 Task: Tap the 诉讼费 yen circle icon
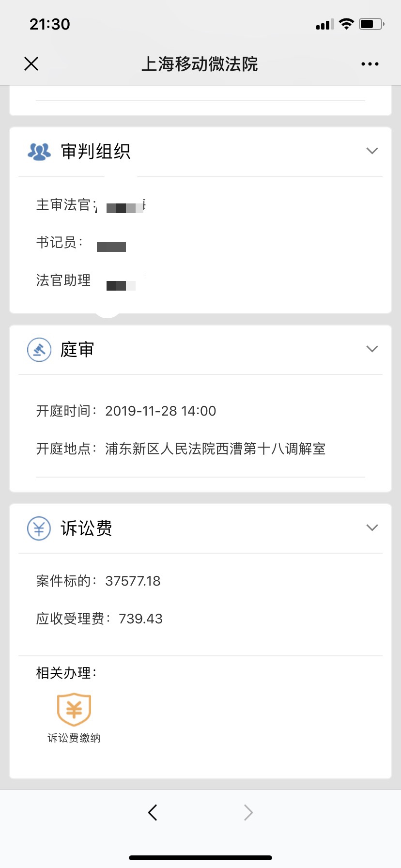(x=39, y=528)
